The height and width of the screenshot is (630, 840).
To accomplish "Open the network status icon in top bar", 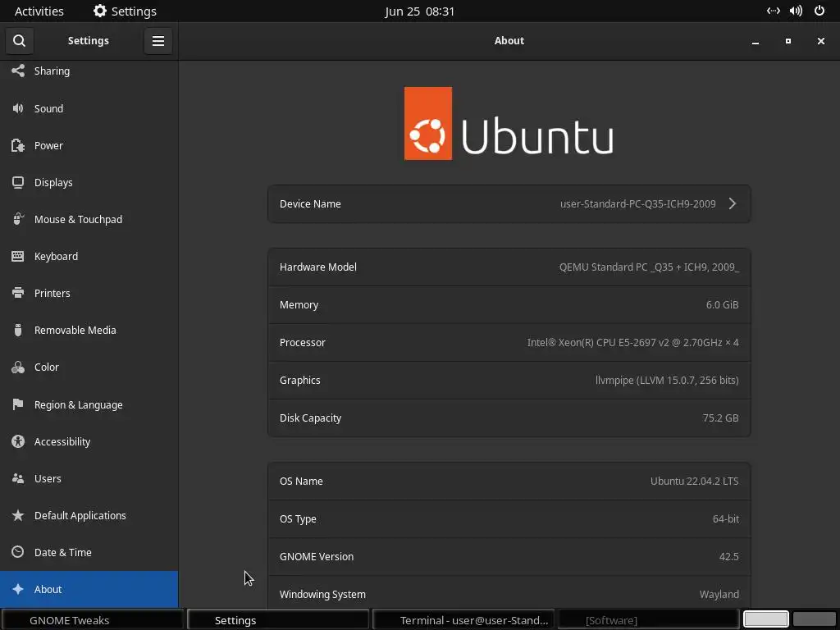I will [773, 11].
